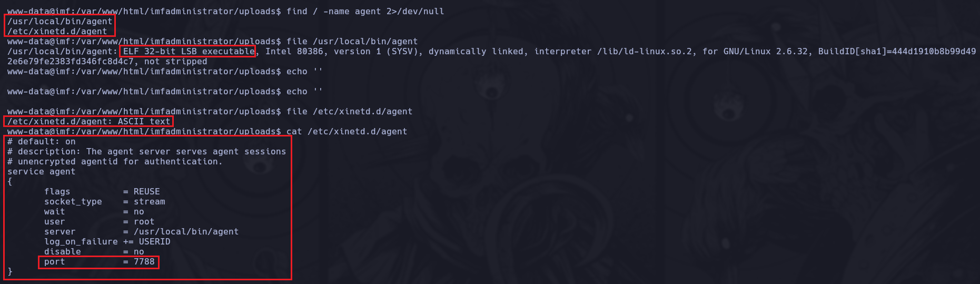Click the 'flags = REUSE' config line
980x284 pixels.
[102, 192]
